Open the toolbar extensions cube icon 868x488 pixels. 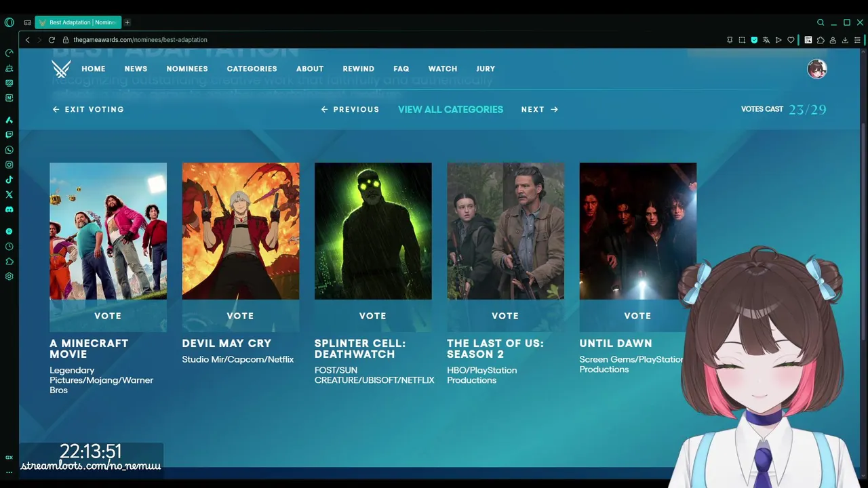[821, 40]
